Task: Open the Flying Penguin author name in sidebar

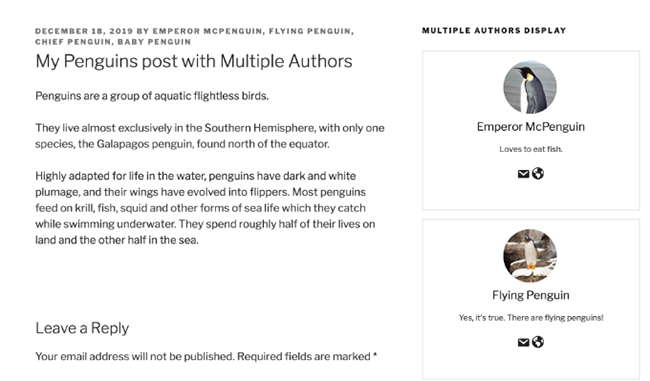Action: coord(531,295)
